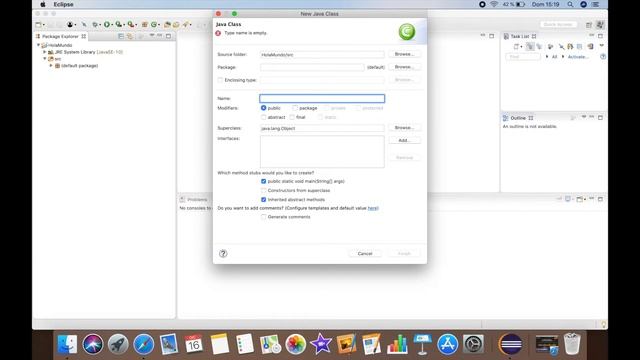This screenshot has width=640, height=360.
Task: Open the Apple menu
Action: [42, 4]
